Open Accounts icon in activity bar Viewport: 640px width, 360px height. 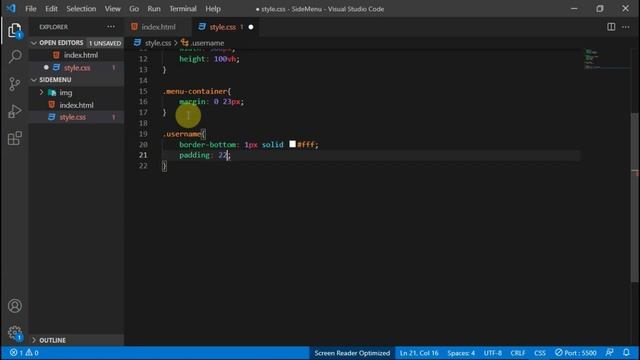tap(15, 306)
